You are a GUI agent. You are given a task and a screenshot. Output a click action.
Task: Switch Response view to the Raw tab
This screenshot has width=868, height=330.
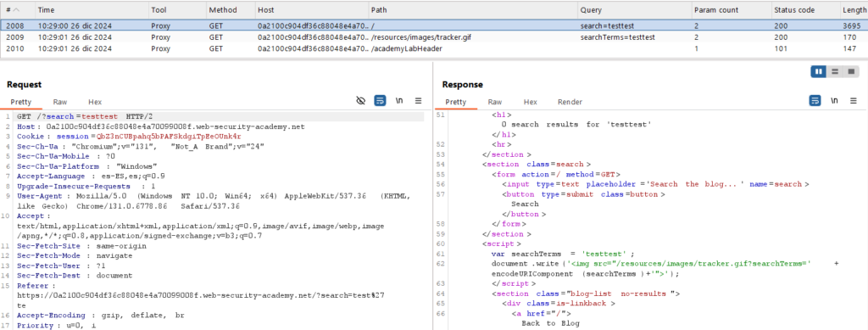(x=495, y=102)
